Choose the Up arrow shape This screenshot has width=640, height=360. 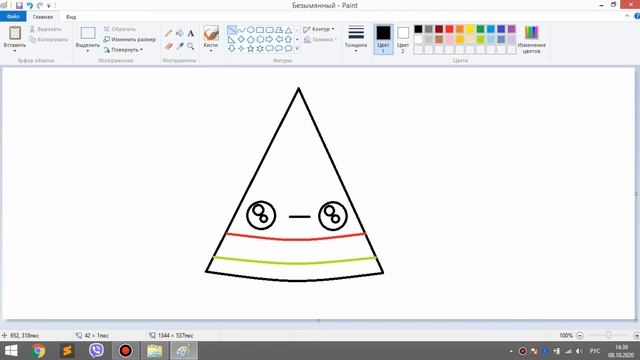[289, 39]
